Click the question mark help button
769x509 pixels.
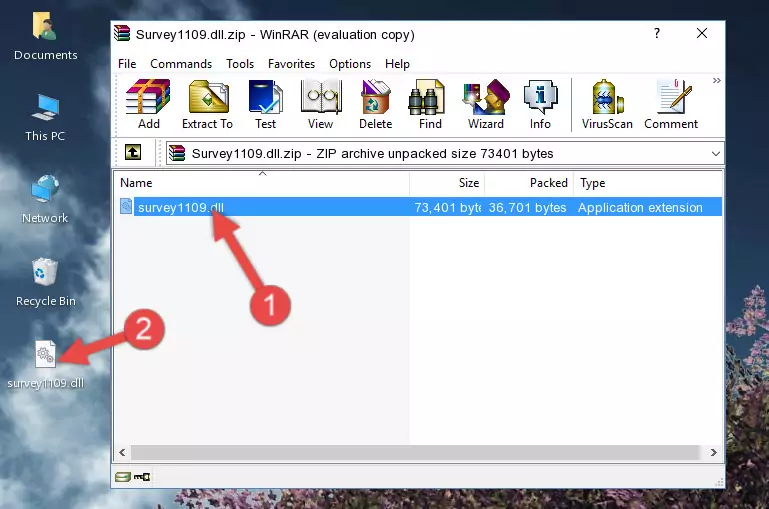657,33
